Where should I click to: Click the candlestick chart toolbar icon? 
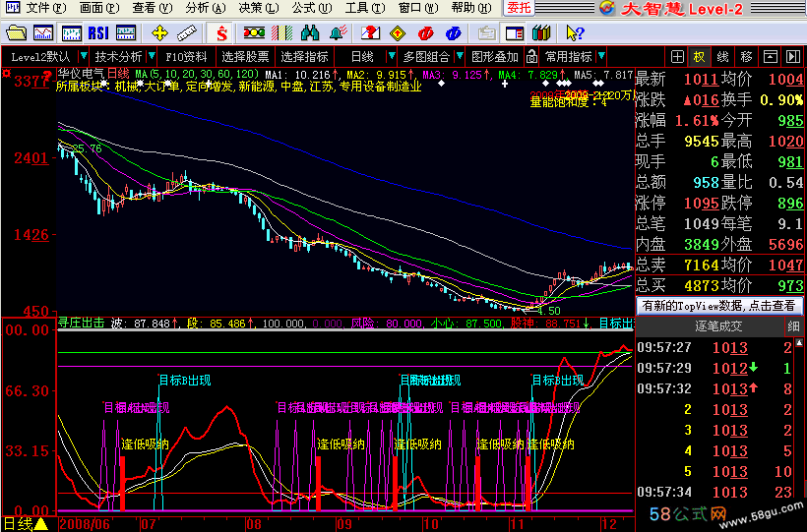point(71,33)
